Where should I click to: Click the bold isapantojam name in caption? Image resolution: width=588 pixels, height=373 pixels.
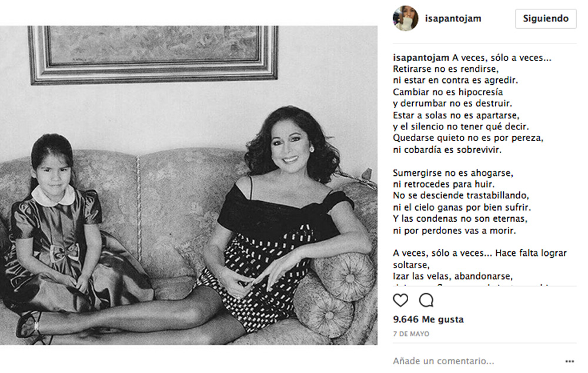(421, 58)
